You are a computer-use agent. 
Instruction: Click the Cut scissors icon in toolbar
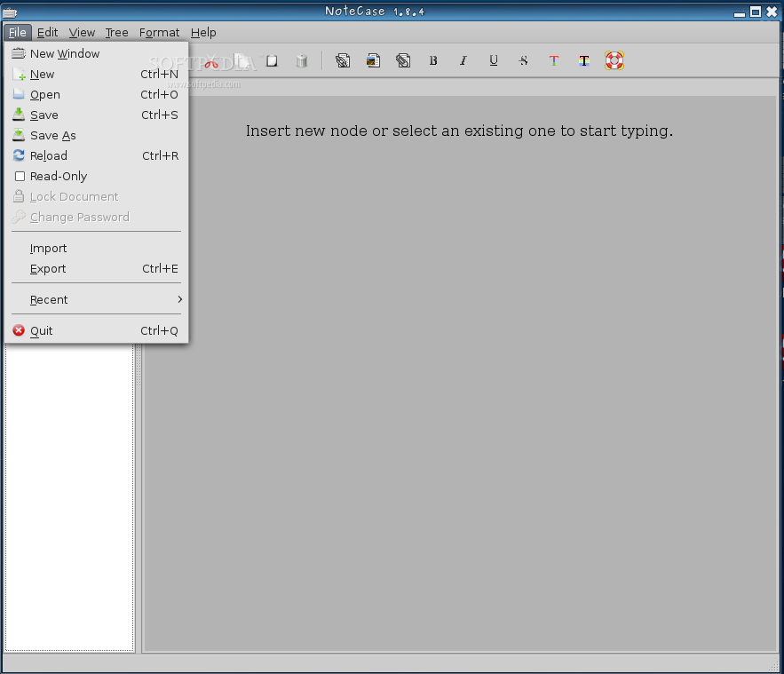[211, 61]
